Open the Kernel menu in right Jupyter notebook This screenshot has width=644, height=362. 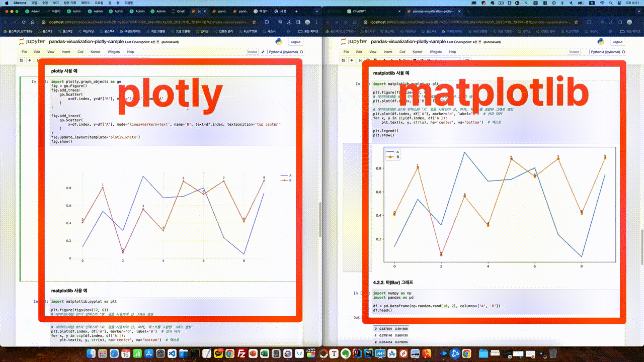pos(418,52)
